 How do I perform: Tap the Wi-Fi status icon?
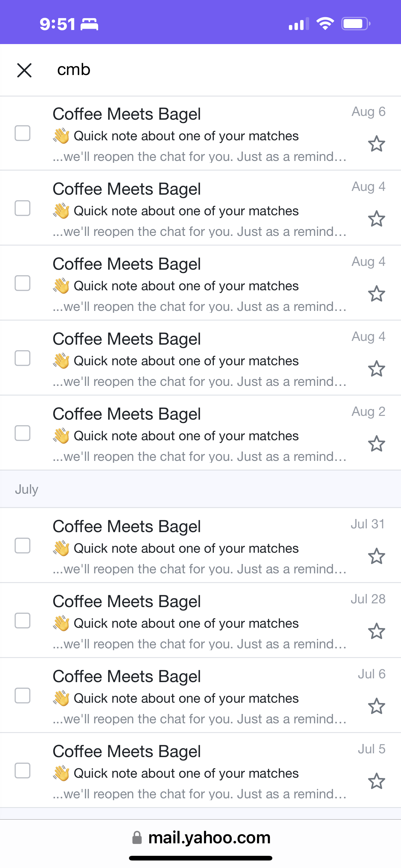click(x=325, y=23)
